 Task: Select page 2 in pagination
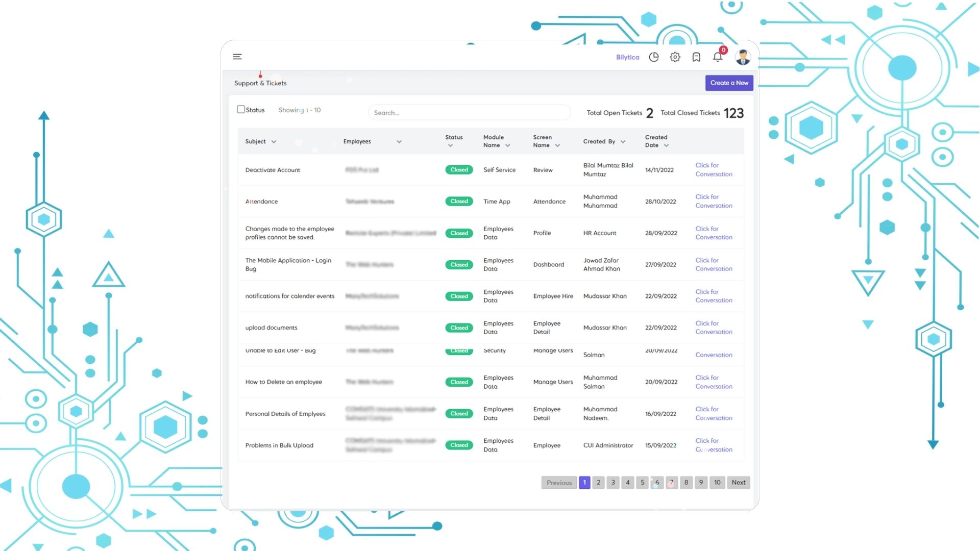point(598,482)
